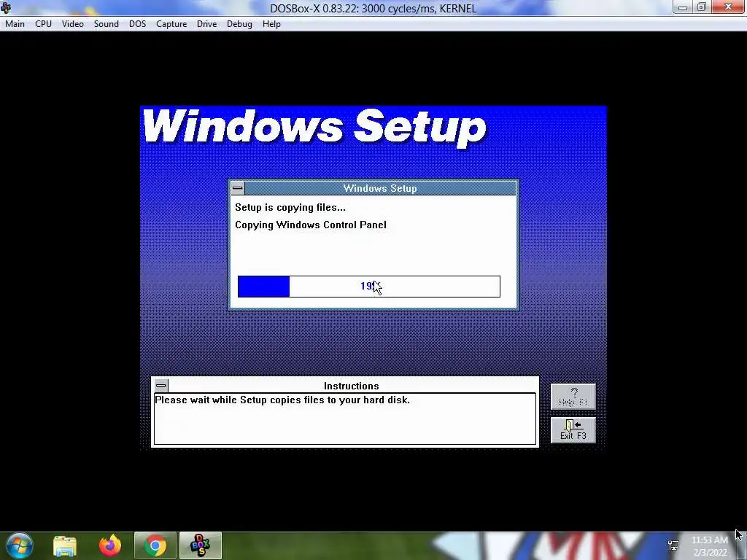Viewport: 747px width, 560px height.
Task: Open the Video menu
Action: 72,24
